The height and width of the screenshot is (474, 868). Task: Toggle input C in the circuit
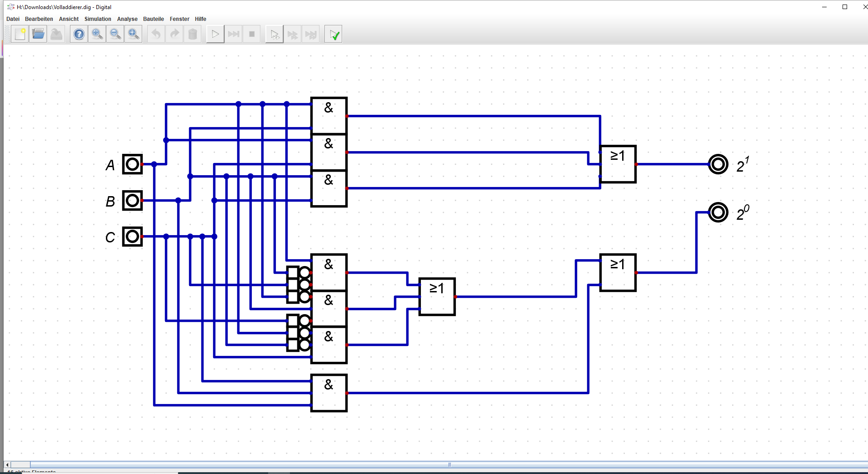(x=132, y=237)
